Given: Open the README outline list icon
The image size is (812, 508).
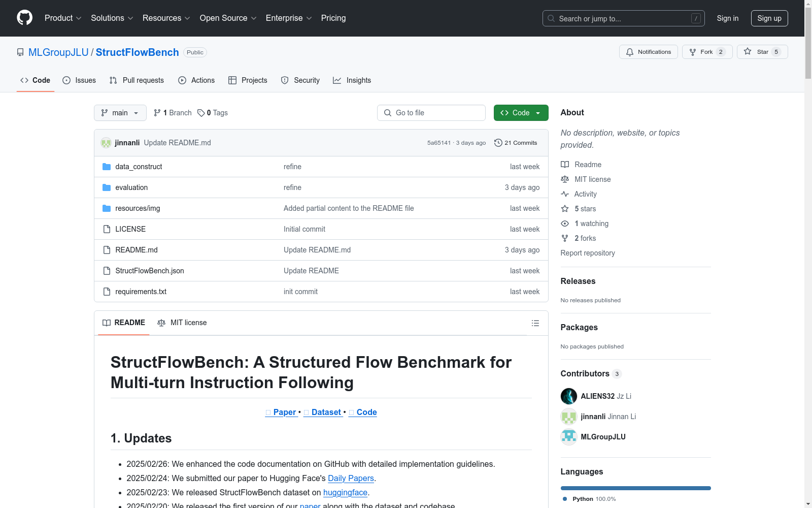Looking at the screenshot, I should point(535,323).
